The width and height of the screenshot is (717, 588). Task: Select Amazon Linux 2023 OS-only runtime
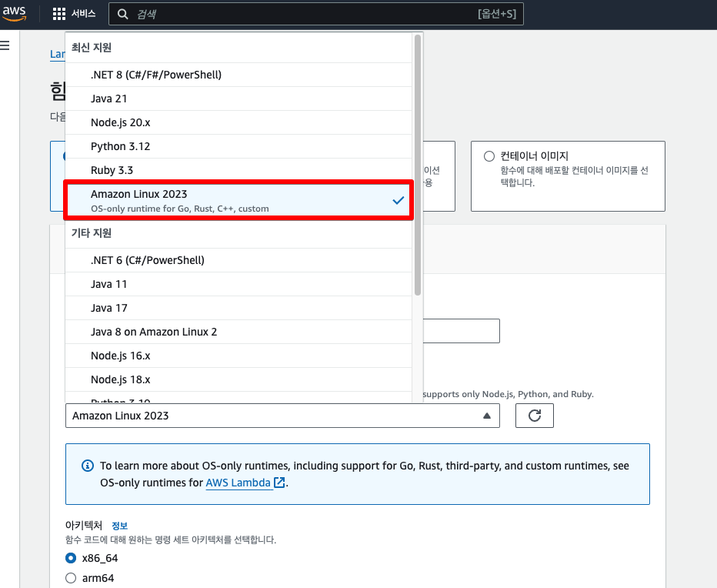tap(238, 200)
